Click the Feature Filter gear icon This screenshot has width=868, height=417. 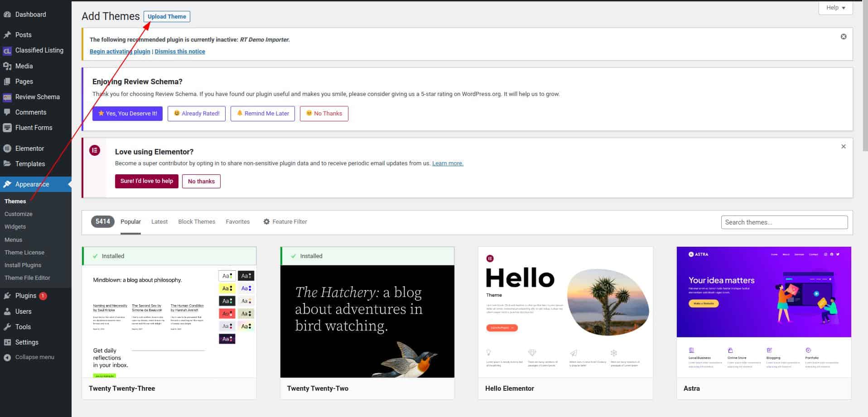(266, 222)
